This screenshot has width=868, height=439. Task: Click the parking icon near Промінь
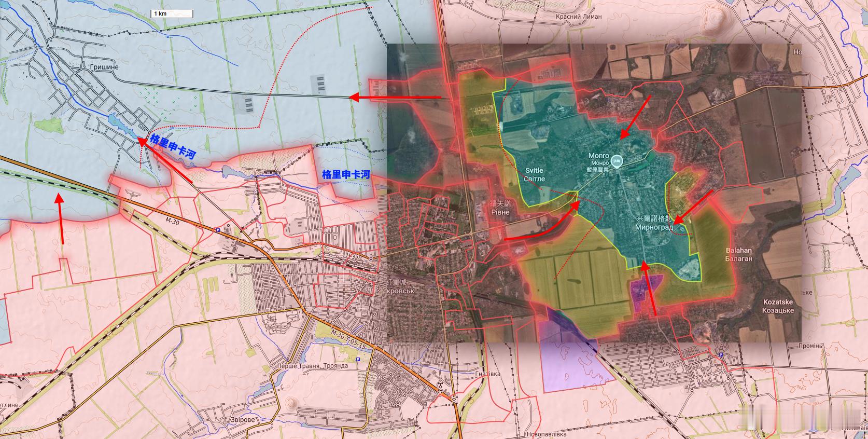721,354
